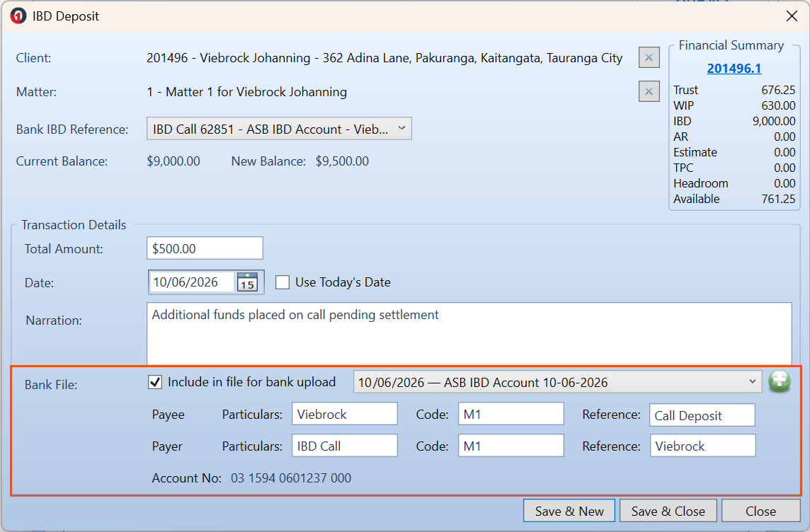This screenshot has width=810, height=532.
Task: Clear the Client selection with its X icon
Action: click(649, 57)
